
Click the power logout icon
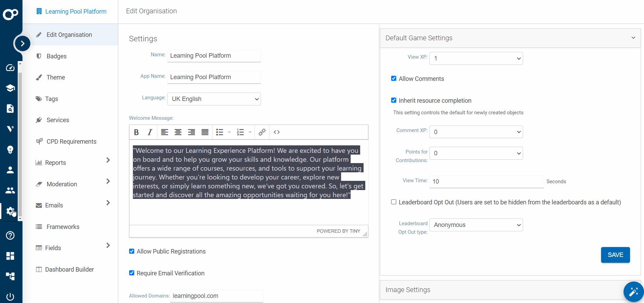[x=10, y=297]
